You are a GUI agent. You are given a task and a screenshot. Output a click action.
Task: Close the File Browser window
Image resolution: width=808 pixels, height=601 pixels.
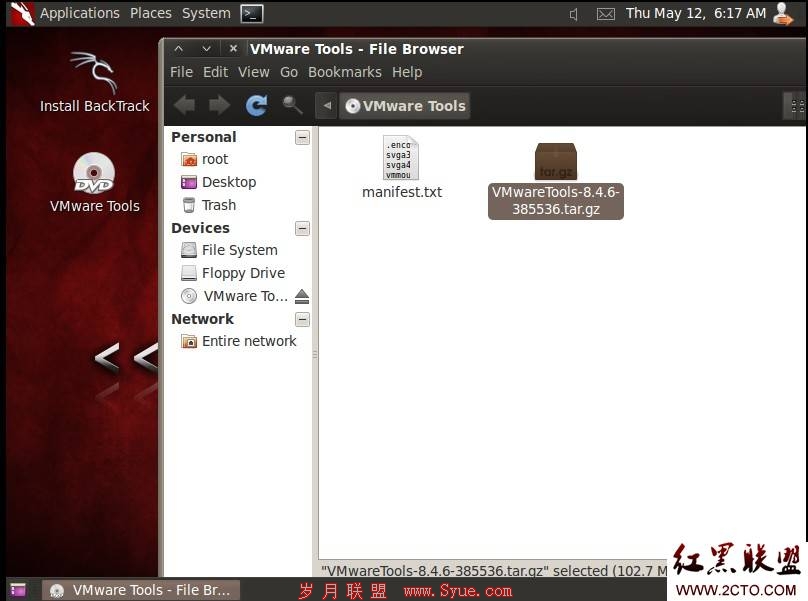pyautogui.click(x=233, y=49)
